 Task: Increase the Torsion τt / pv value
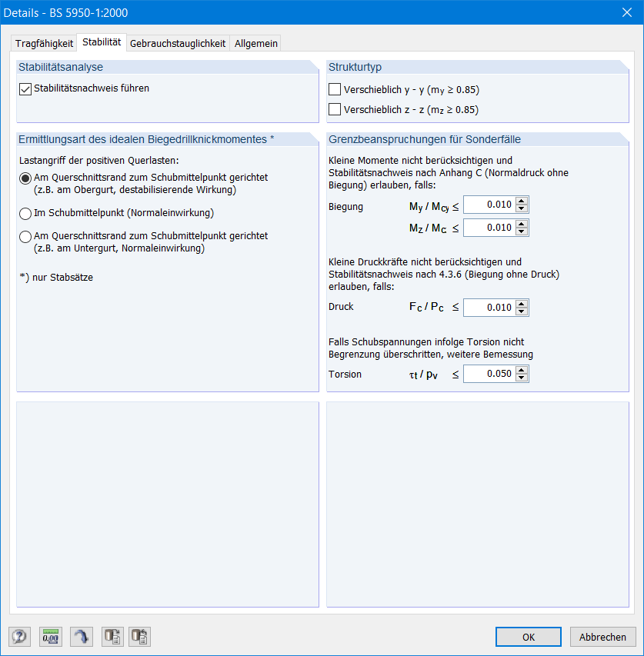coord(522,370)
